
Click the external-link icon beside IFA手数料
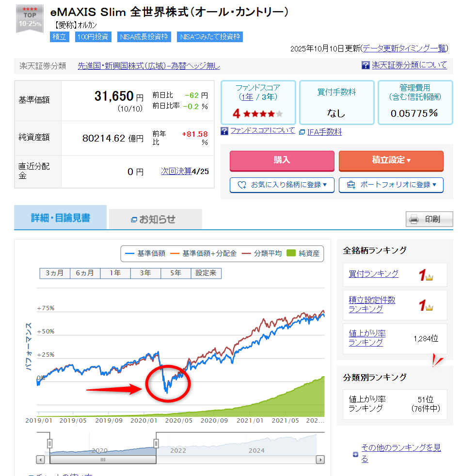[302, 132]
